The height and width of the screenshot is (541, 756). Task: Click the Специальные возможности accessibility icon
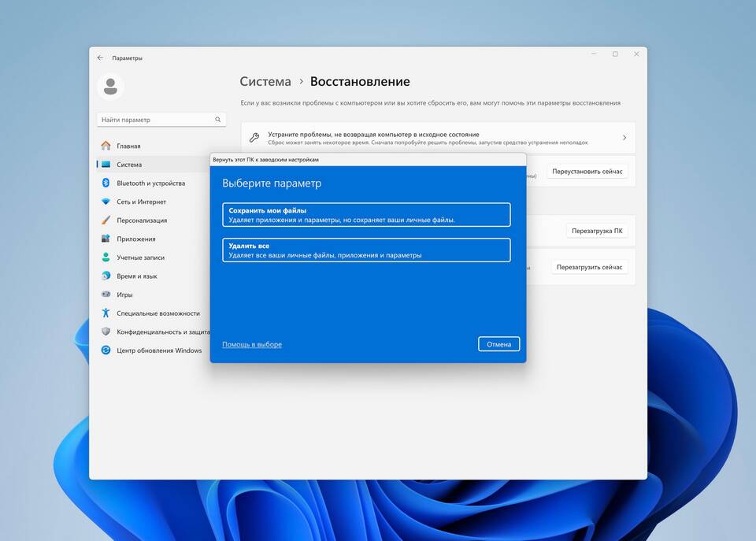click(106, 313)
